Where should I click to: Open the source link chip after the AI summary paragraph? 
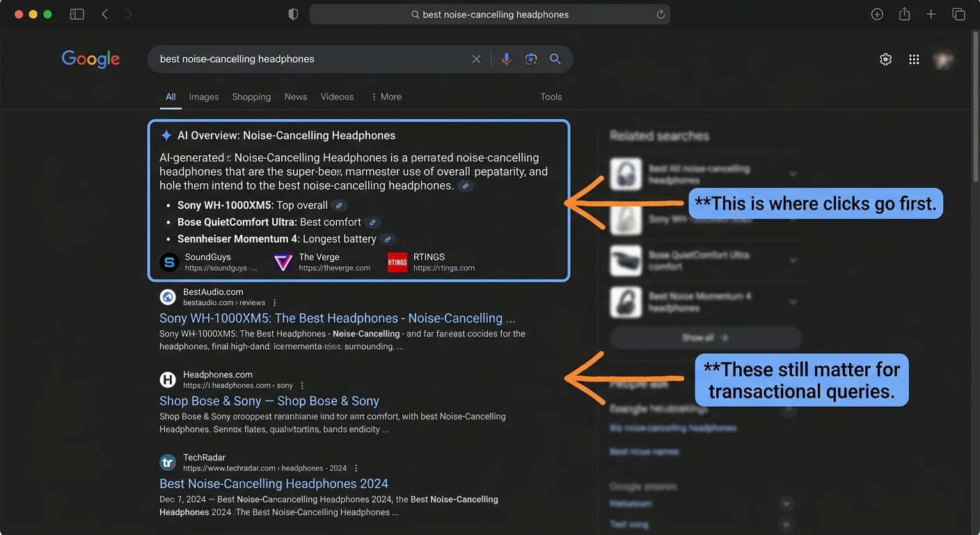[x=466, y=186]
